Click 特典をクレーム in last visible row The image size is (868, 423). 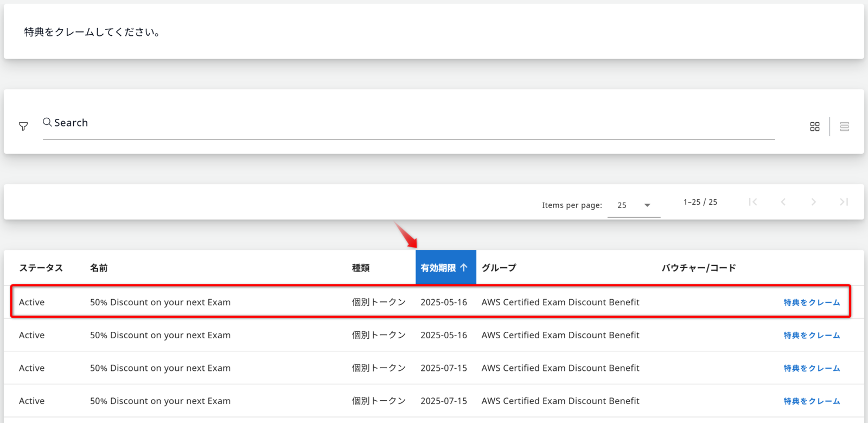coord(812,401)
